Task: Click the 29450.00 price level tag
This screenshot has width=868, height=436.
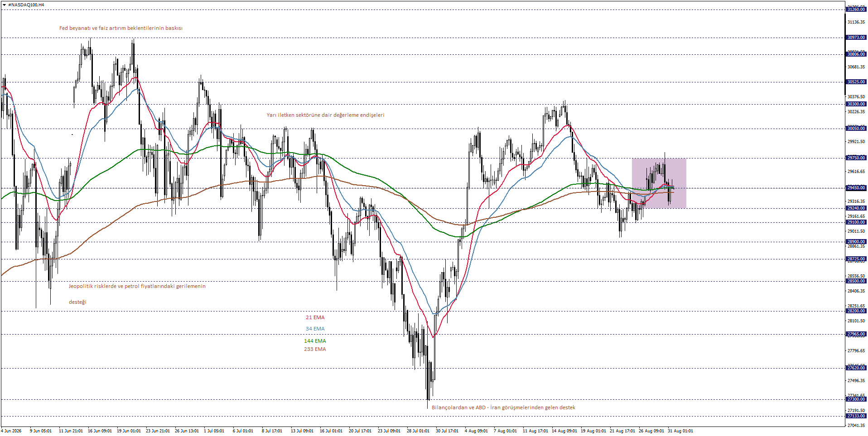Action: pos(856,188)
